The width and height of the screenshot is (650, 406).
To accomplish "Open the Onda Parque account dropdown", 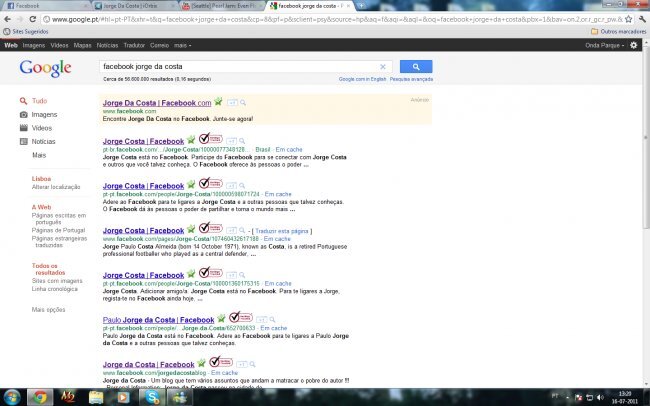I will (x=604, y=45).
